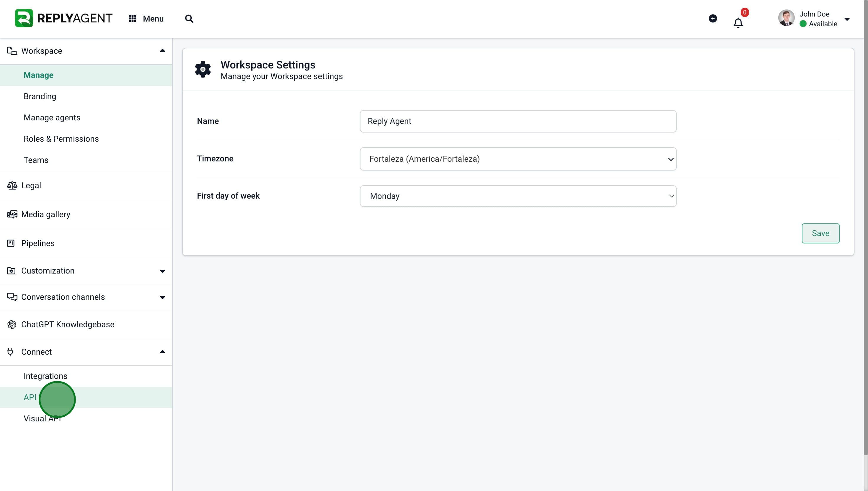Click the plus circle add icon
868x491 pixels.
point(713,19)
